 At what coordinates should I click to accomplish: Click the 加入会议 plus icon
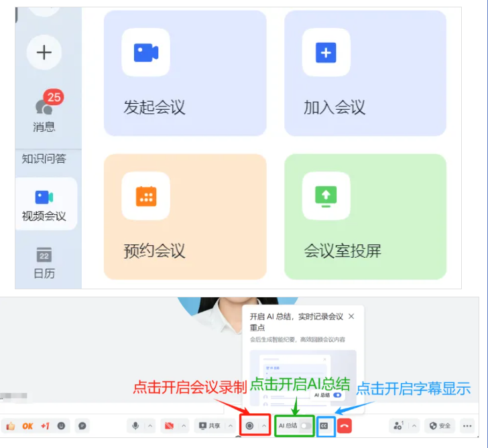coord(325,52)
